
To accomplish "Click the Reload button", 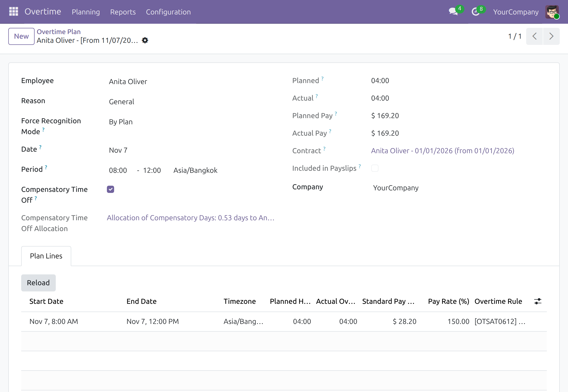I will pos(38,283).
